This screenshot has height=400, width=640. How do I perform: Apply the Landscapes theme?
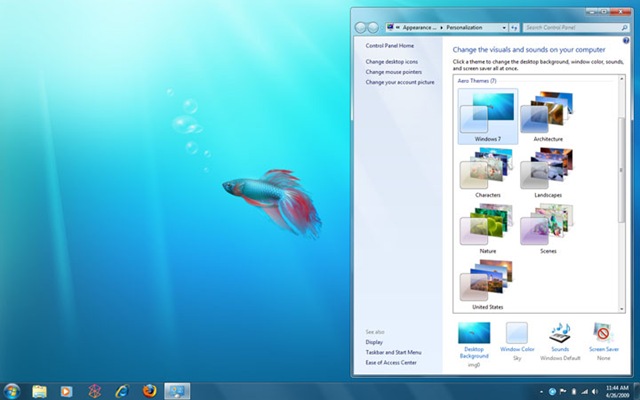[548, 173]
